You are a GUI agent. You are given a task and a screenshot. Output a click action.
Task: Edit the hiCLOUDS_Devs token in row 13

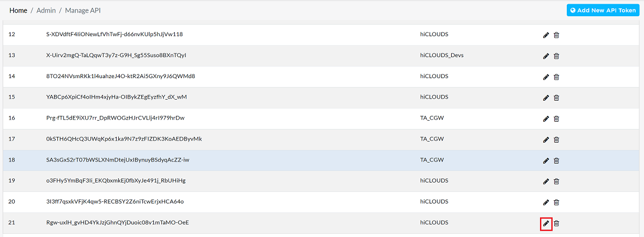click(x=546, y=56)
